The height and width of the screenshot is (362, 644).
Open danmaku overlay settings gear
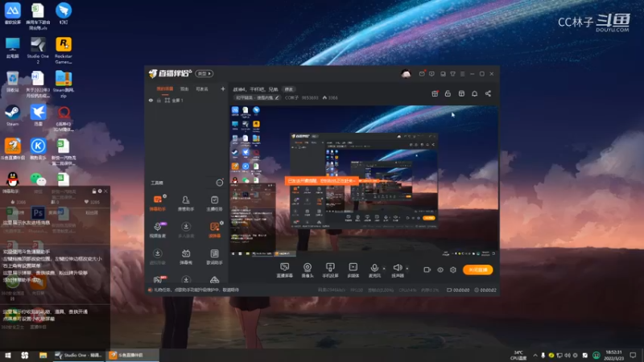(x=100, y=191)
